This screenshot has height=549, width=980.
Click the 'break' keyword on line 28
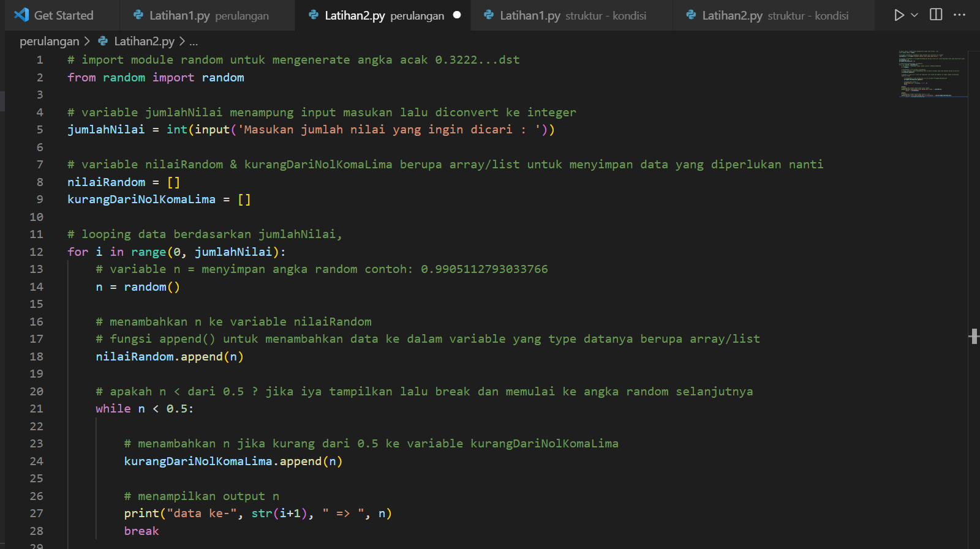coord(141,531)
